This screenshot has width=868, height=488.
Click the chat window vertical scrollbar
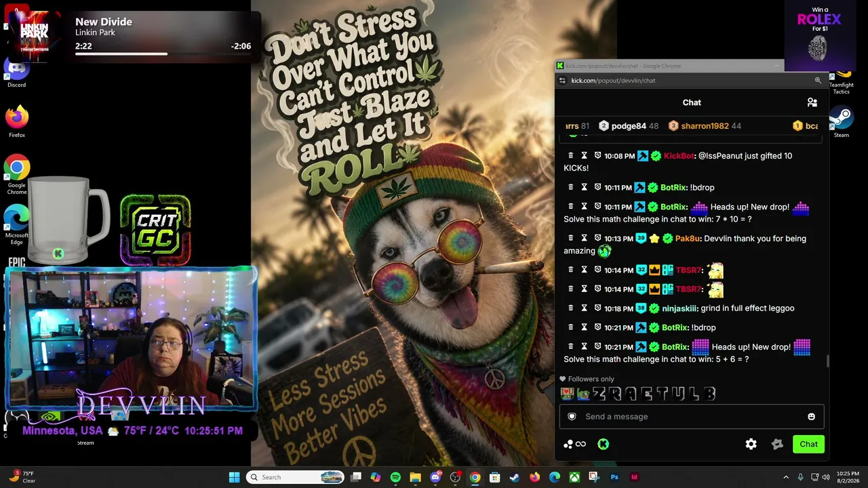(x=828, y=361)
